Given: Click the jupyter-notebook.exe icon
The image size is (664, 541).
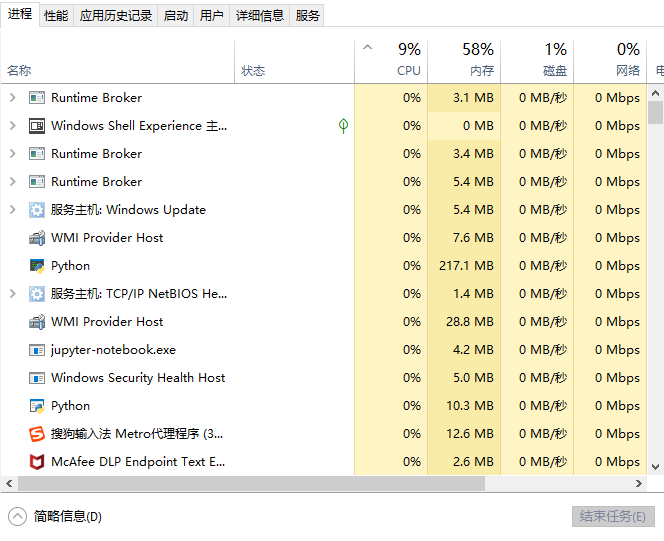Looking at the screenshot, I should coord(37,350).
